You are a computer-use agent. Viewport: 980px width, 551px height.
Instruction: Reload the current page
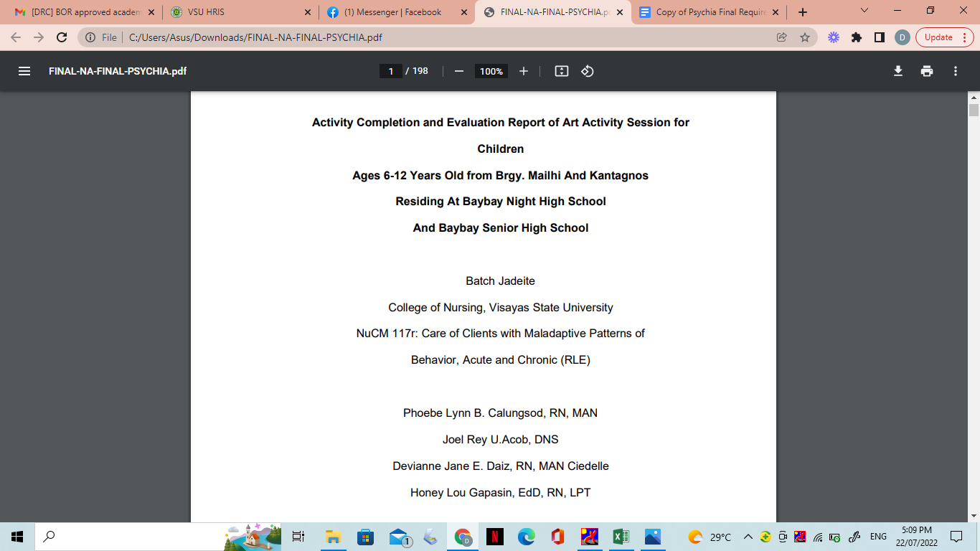point(62,37)
